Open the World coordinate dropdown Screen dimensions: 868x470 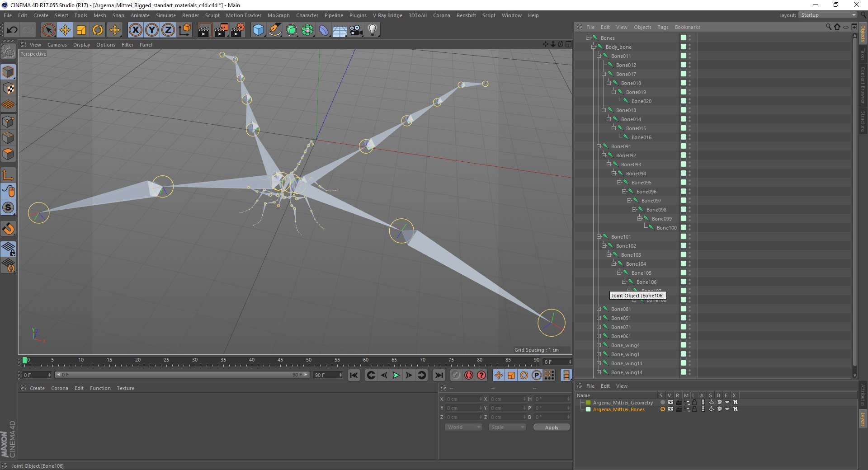pyautogui.click(x=463, y=427)
